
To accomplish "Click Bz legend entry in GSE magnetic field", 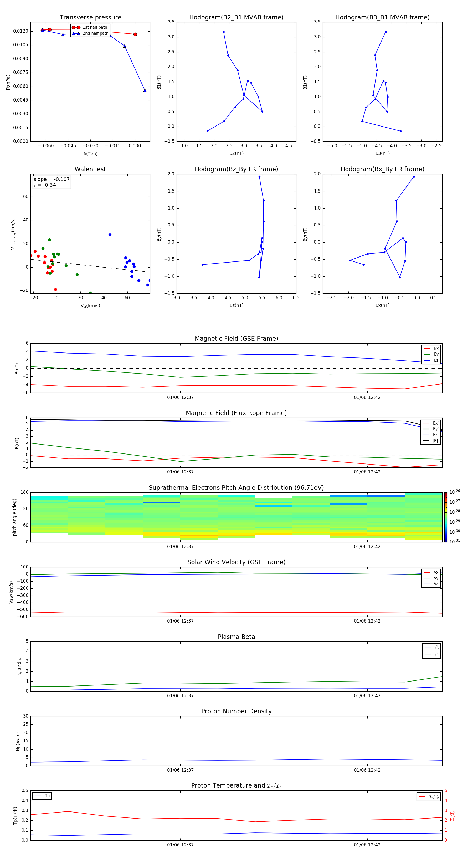I will tap(431, 360).
